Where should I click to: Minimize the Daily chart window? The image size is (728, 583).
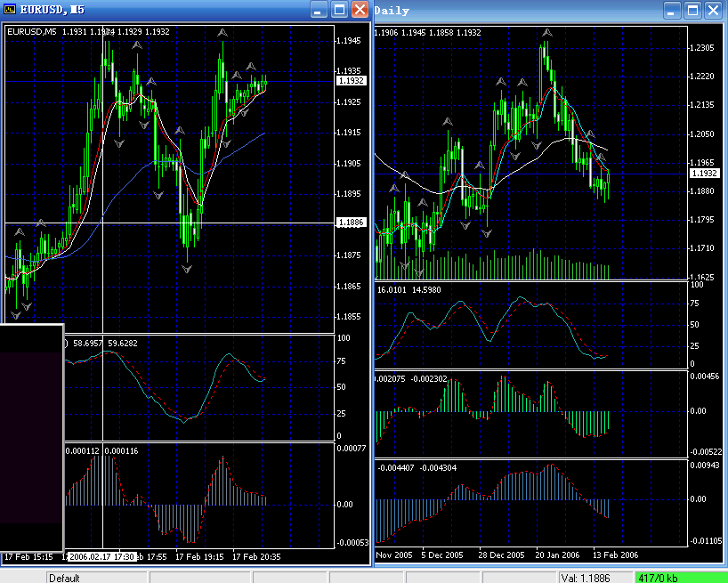671,10
